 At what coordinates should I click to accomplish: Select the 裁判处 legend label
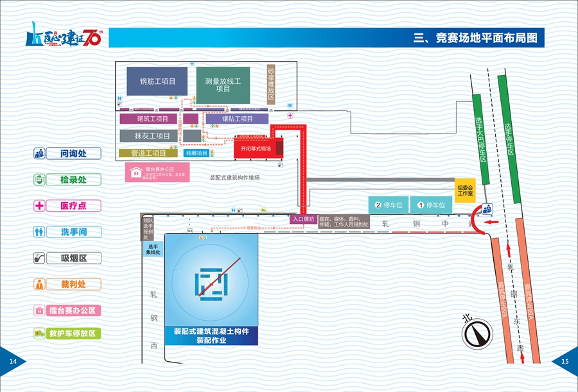pyautogui.click(x=73, y=284)
